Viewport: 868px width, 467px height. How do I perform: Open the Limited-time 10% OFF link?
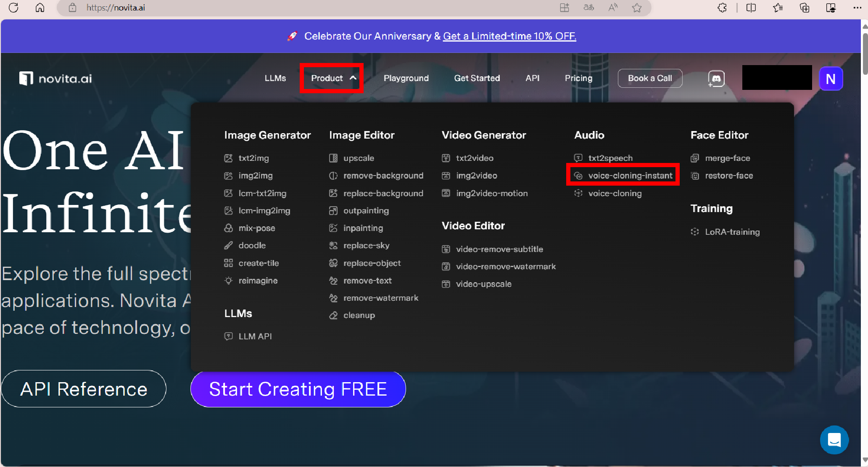509,36
